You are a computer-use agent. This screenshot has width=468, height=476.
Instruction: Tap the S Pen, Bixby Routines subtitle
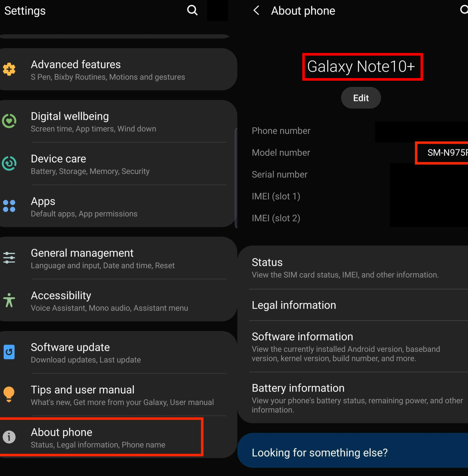(108, 77)
